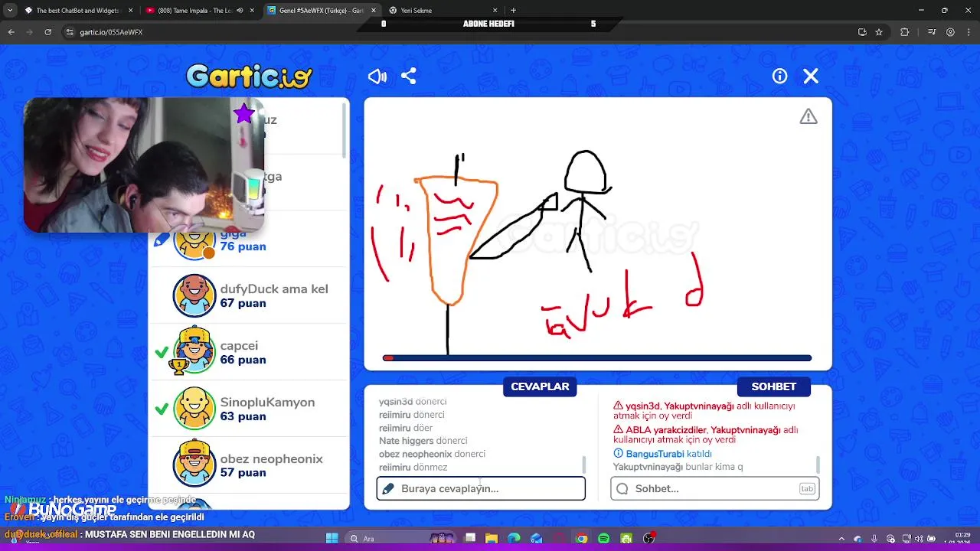The height and width of the screenshot is (551, 980).
Task: Open Chrome three-dot menu
Action: [969, 32]
